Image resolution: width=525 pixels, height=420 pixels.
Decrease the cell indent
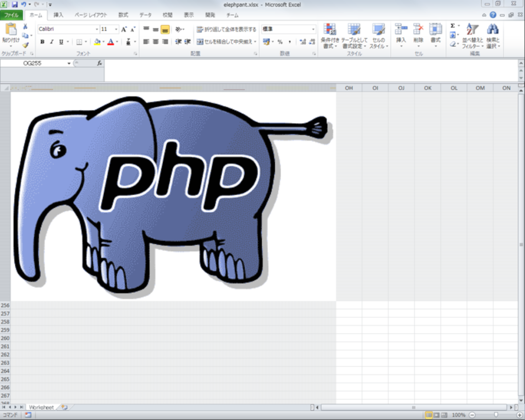point(178,42)
